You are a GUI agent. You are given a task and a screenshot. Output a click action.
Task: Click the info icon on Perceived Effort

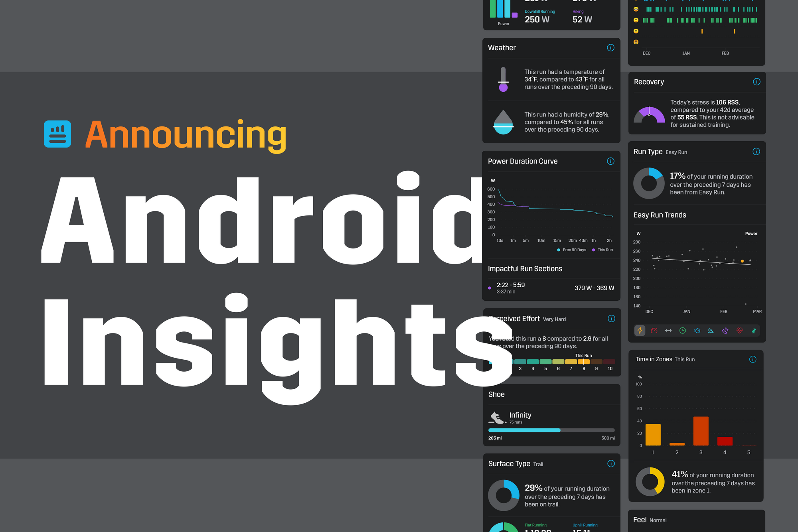pyautogui.click(x=612, y=318)
